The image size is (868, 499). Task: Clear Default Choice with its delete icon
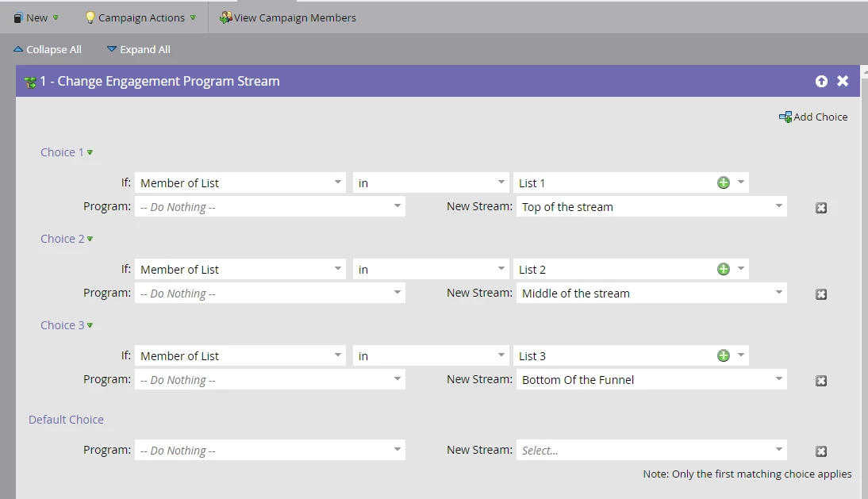tap(821, 451)
